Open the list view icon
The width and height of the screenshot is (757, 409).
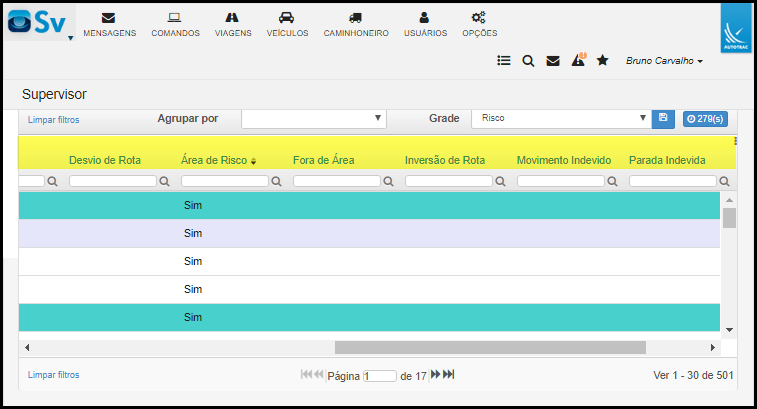[504, 60]
